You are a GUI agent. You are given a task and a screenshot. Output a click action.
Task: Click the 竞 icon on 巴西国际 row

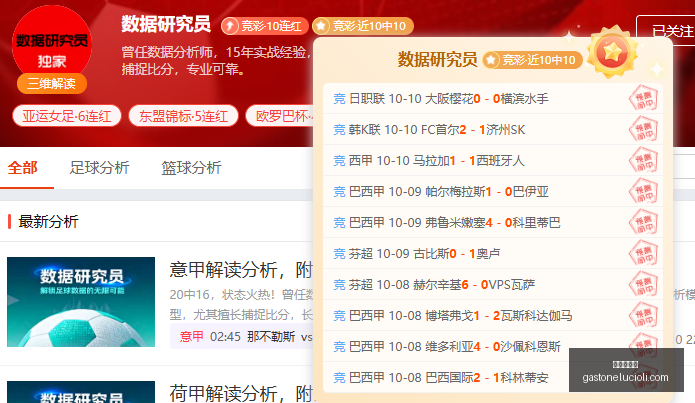pyautogui.click(x=340, y=378)
